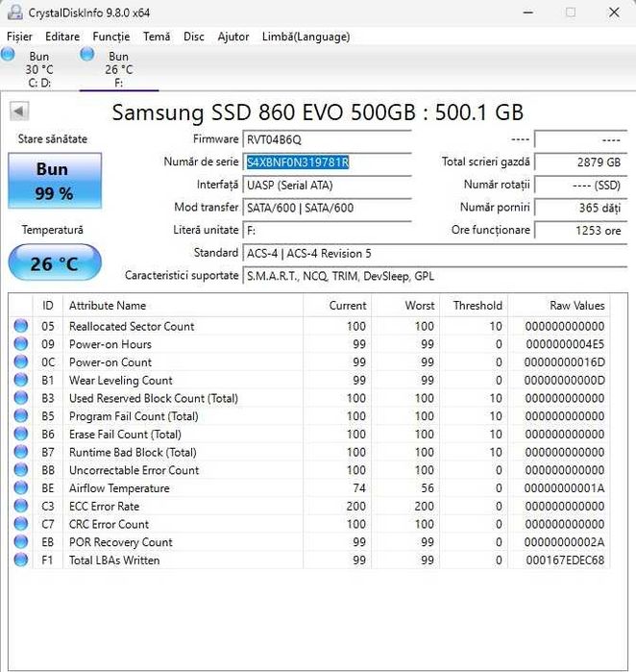Click the previous disk arrow button
636x672 pixels.
pyautogui.click(x=19, y=112)
